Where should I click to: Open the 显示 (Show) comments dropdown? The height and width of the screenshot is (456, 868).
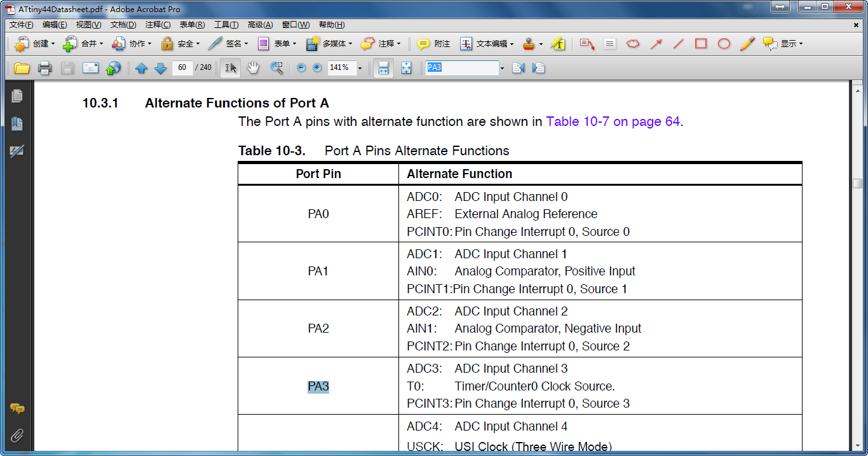(x=783, y=44)
